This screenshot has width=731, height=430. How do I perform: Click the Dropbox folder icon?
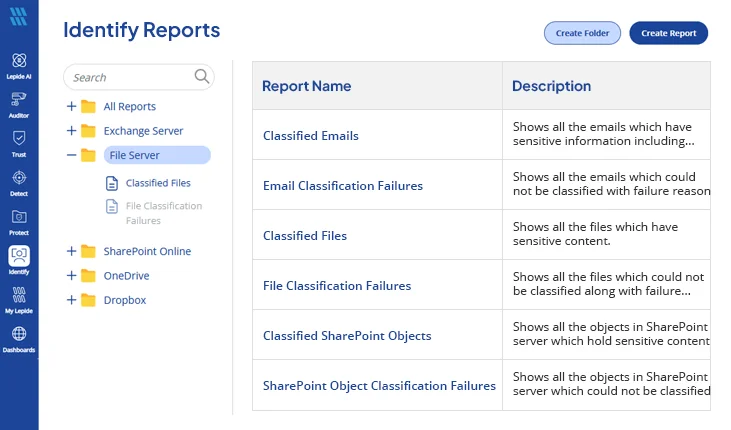88,300
